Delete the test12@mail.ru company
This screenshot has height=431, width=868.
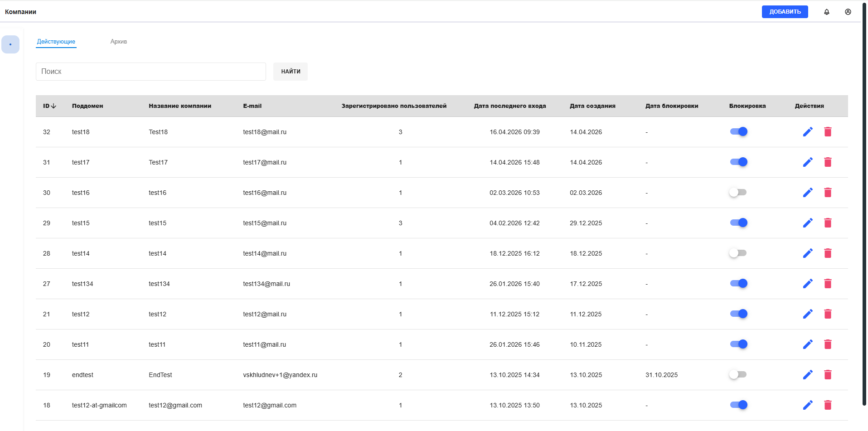pos(828,314)
